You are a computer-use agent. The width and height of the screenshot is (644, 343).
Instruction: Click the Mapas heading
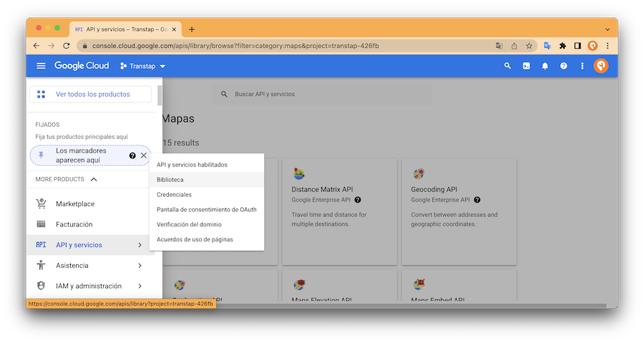[x=178, y=119]
